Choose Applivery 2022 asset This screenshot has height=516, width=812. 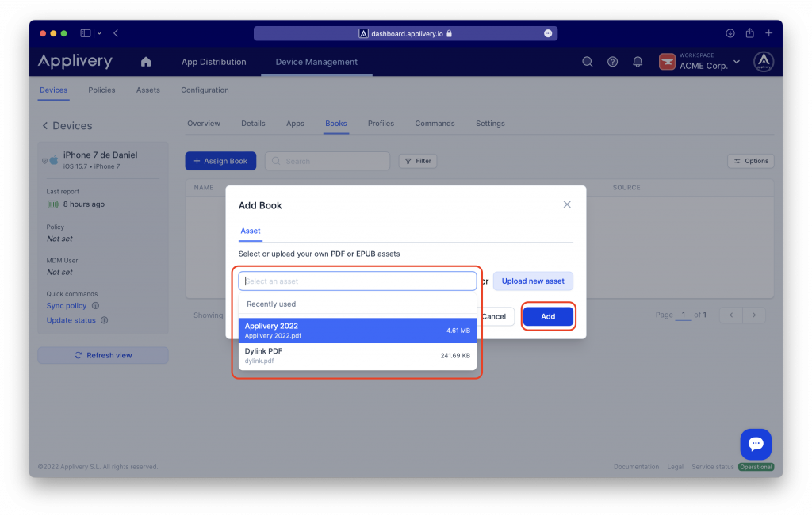click(x=358, y=331)
